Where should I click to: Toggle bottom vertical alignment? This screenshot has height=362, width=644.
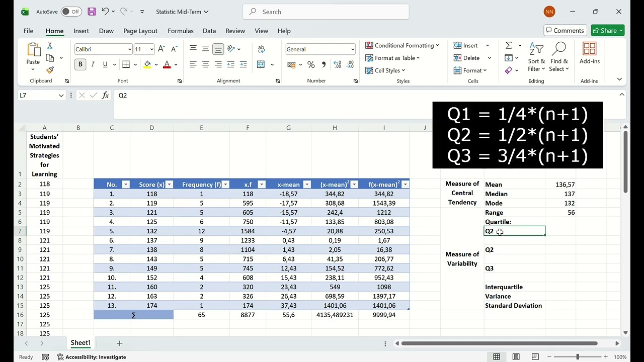[x=218, y=49]
